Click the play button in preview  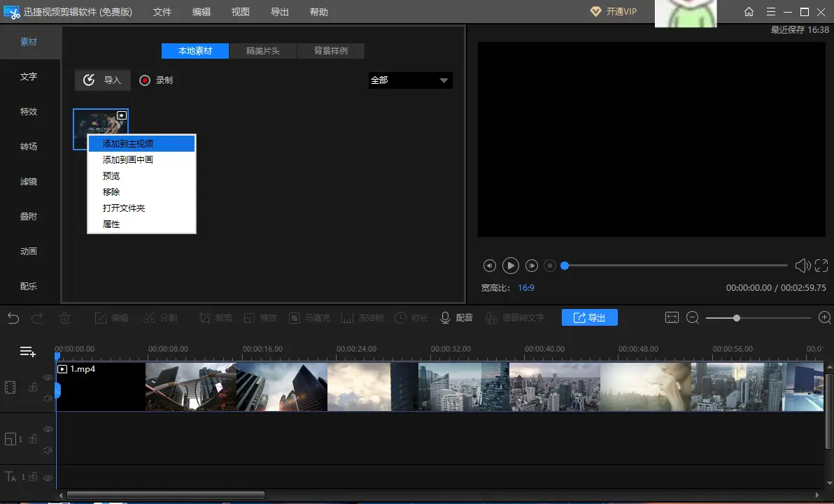pyautogui.click(x=511, y=266)
